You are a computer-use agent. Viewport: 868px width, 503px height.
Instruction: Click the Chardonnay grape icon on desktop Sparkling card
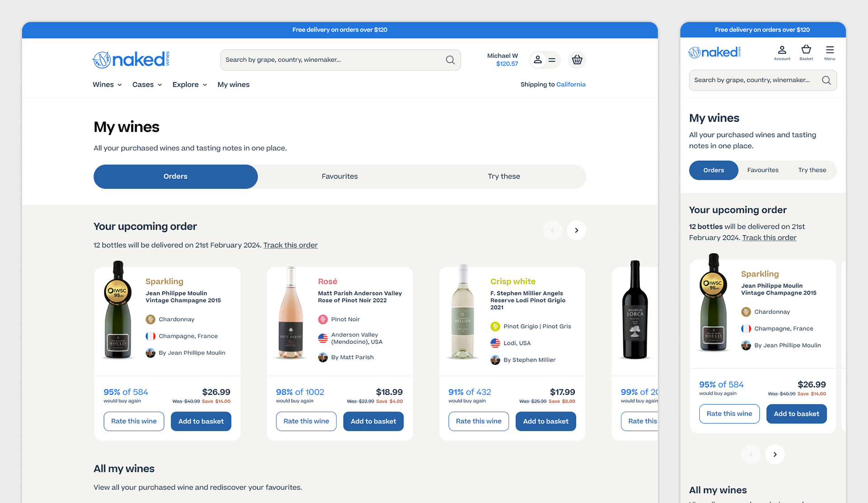click(x=151, y=319)
